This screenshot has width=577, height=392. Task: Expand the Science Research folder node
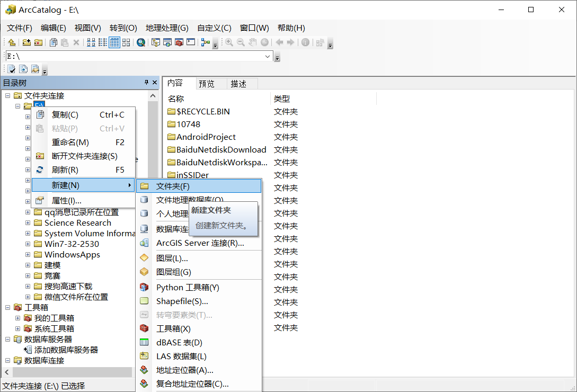pyautogui.click(x=28, y=222)
